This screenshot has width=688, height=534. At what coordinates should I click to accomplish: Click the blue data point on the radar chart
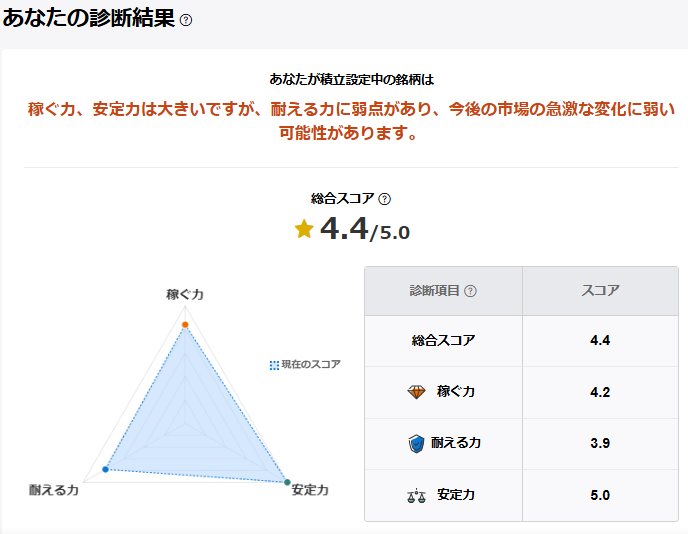[x=106, y=469]
